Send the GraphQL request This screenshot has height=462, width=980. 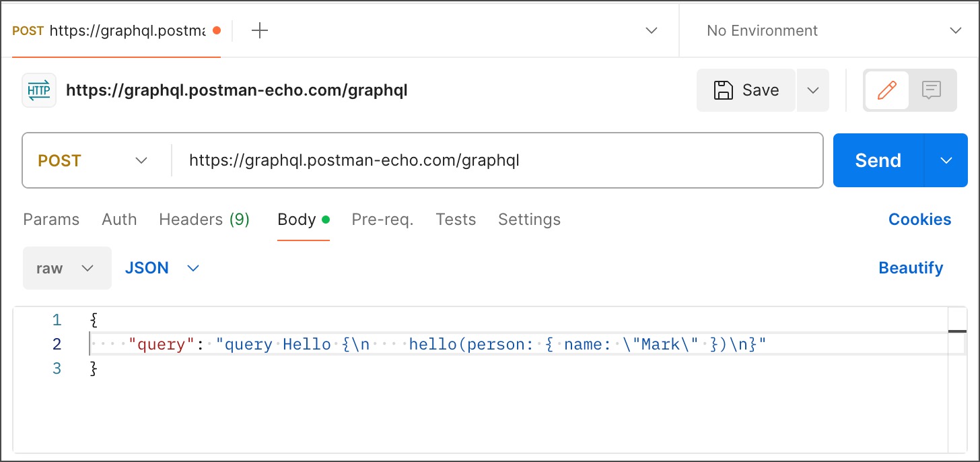[877, 160]
